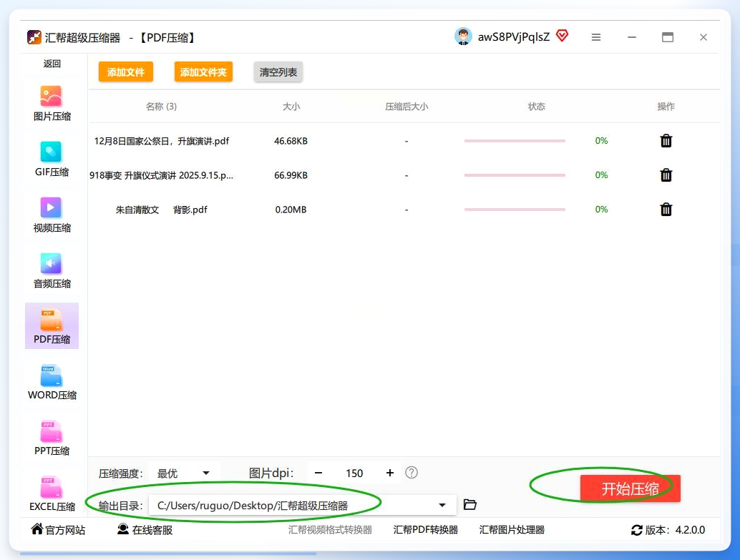Screen dimensions: 740x560
Task: Delete the 朱自清散文 背影.pdf row
Action: pyautogui.click(x=666, y=210)
